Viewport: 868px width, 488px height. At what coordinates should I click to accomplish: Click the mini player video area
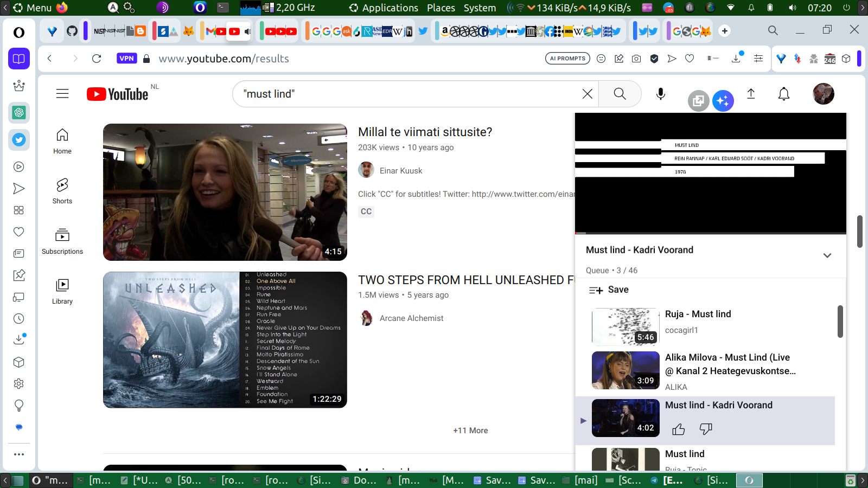(711, 172)
